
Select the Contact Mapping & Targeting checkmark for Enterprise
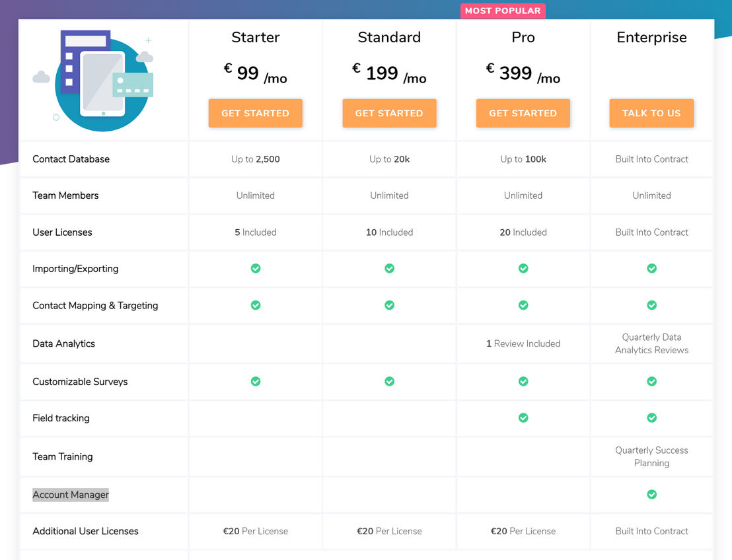(x=651, y=305)
